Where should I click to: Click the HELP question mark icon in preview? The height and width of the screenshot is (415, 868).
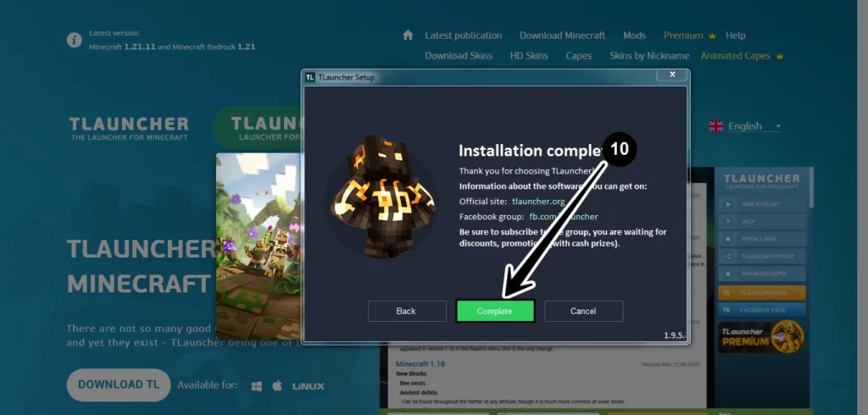728,221
